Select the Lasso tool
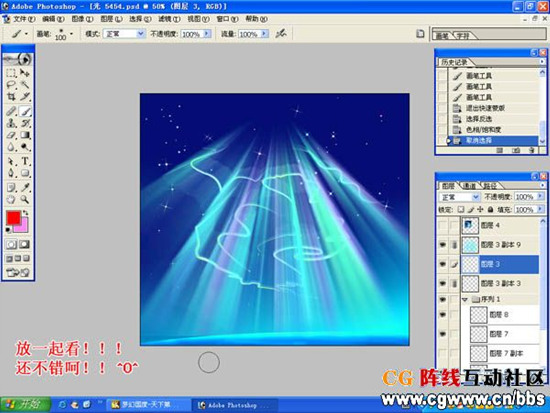The height and width of the screenshot is (413, 550). coord(11,85)
